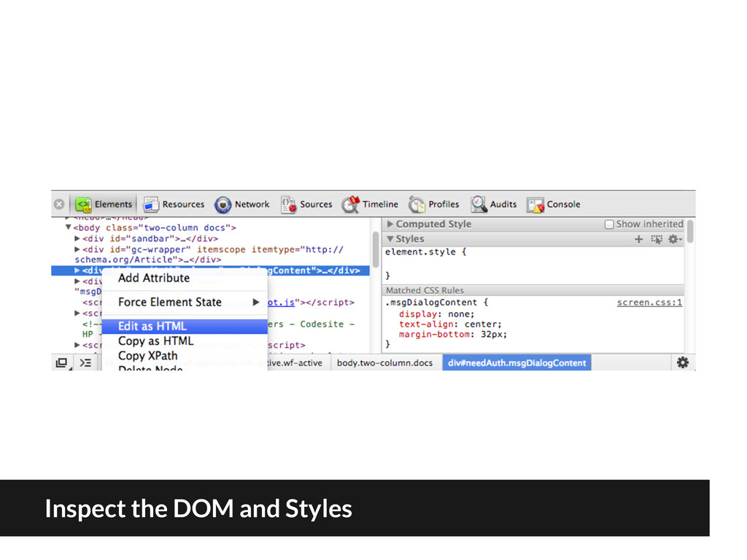Open the Profiles panel

[434, 204]
